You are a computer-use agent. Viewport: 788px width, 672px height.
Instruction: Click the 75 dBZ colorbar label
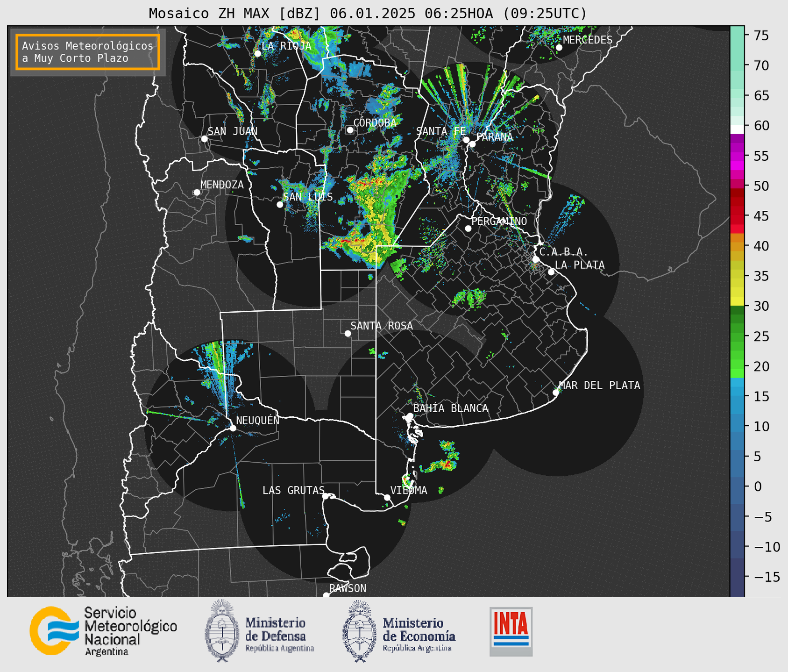point(761,36)
